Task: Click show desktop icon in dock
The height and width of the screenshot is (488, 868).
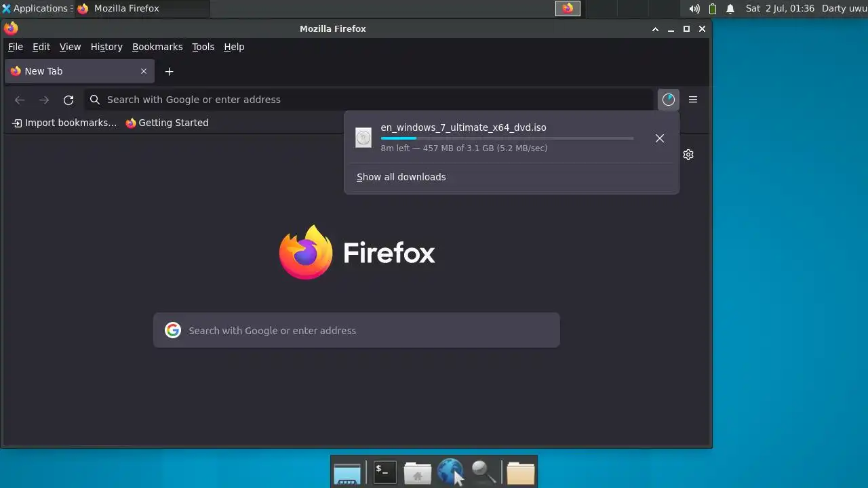Action: pos(347,473)
